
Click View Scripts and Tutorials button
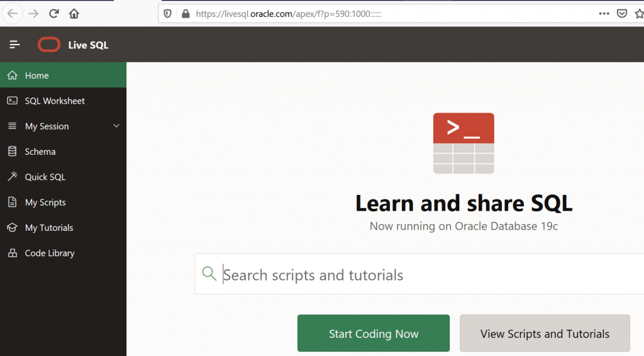coord(545,333)
